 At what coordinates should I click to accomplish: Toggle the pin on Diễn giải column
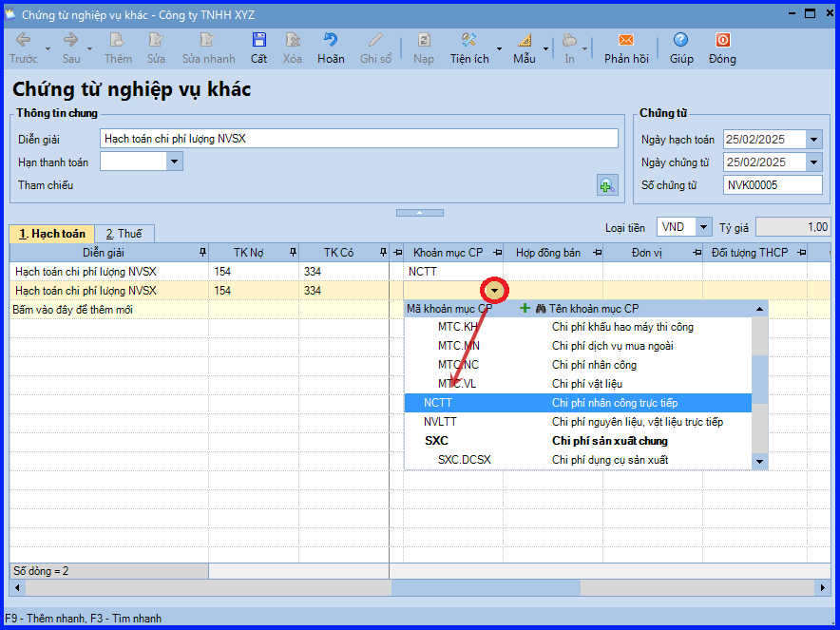click(x=202, y=253)
